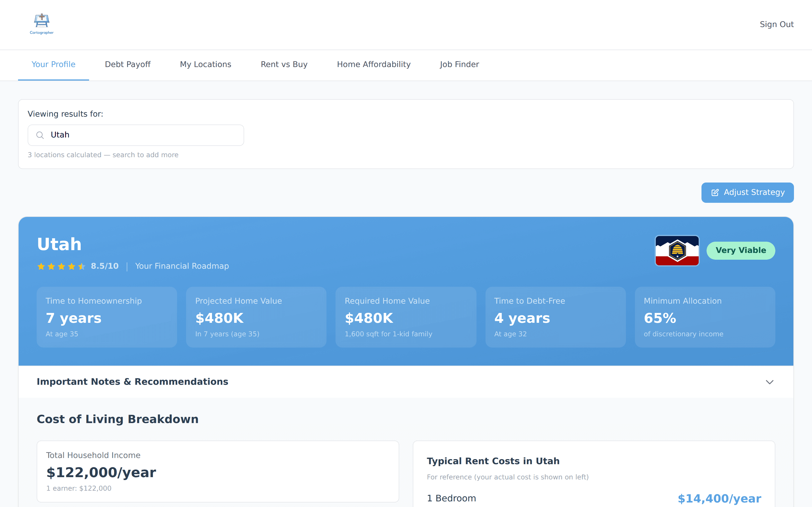Click the first star of the 8.5/10 rating
This screenshot has width=812, height=507.
pyautogui.click(x=41, y=266)
